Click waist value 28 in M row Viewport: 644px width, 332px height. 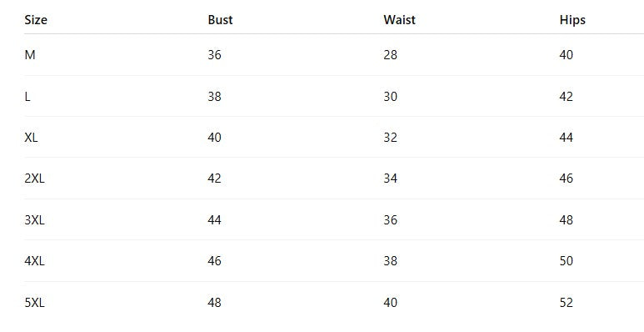[390, 55]
